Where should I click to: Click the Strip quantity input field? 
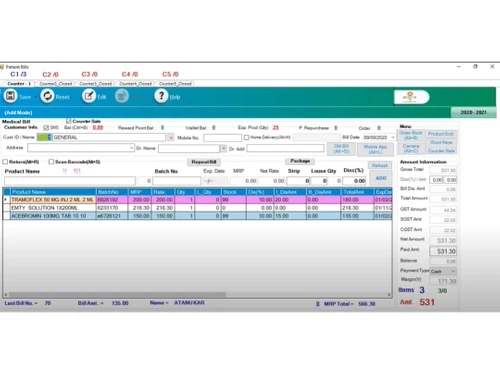[x=298, y=181]
